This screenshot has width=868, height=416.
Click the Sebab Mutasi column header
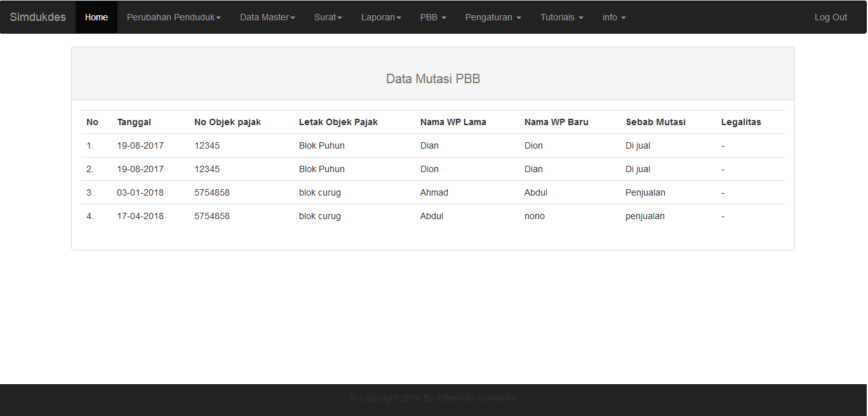(x=655, y=122)
